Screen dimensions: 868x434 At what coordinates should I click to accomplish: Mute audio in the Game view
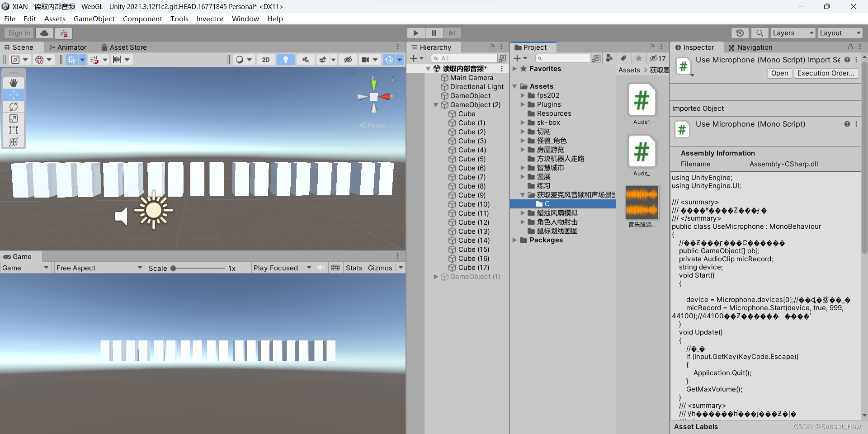321,267
